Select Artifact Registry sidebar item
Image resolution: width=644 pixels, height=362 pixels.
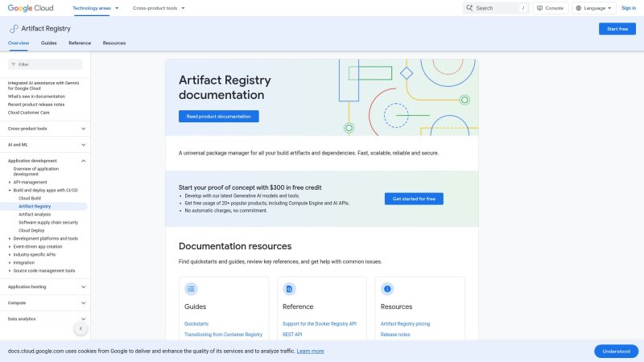pos(35,207)
